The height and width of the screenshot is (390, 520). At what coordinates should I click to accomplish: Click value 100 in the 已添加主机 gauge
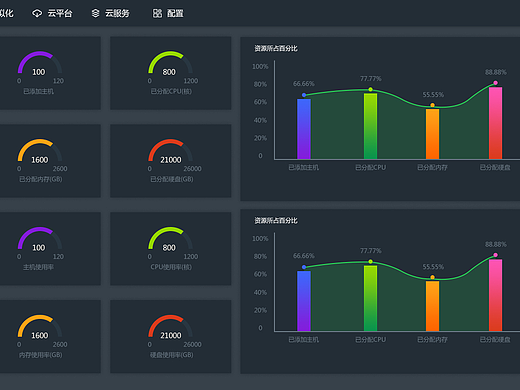click(x=39, y=72)
